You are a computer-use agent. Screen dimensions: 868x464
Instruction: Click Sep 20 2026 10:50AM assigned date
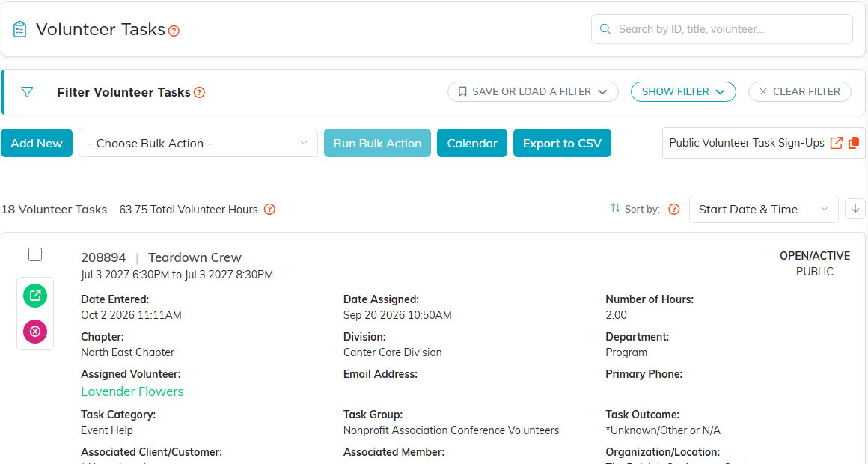pos(397,315)
